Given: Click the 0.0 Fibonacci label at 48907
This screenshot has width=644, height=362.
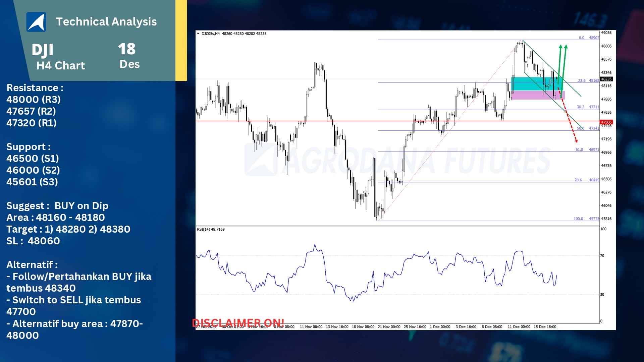Looking at the screenshot, I should pos(581,38).
